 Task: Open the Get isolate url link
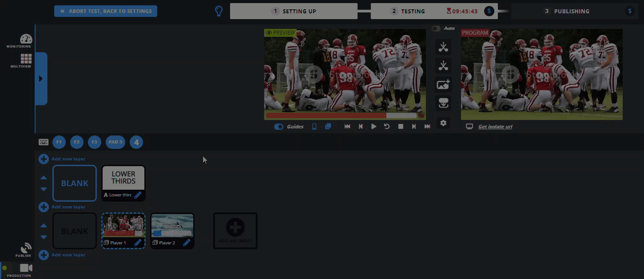coord(495,127)
